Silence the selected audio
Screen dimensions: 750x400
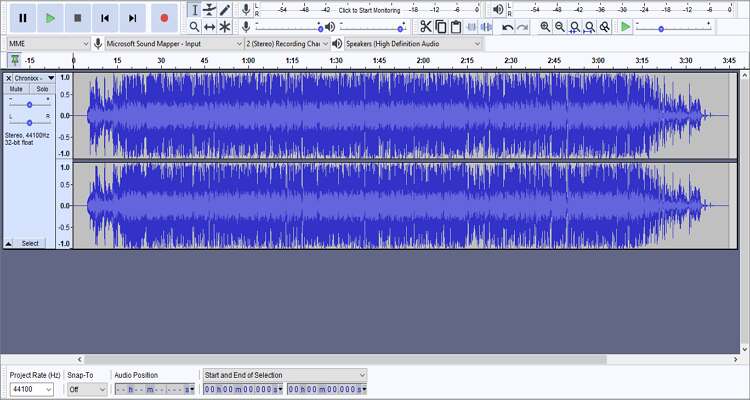coord(486,27)
